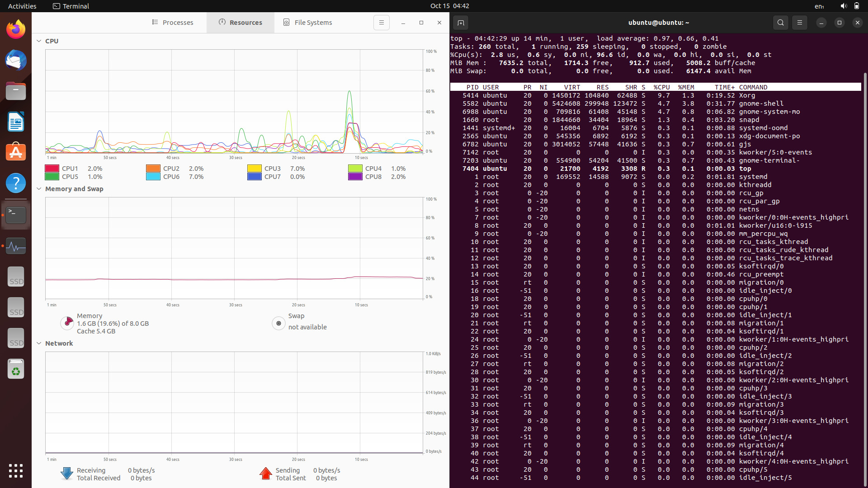This screenshot has width=868, height=488.
Task: Select the Resources tab
Action: tap(241, 23)
